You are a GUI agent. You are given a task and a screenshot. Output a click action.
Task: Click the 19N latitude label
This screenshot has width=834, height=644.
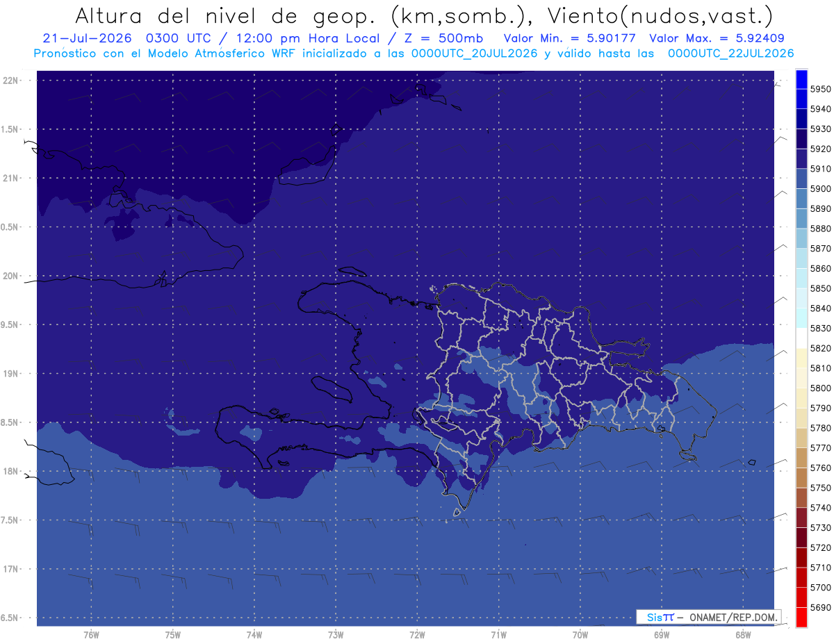(12, 374)
